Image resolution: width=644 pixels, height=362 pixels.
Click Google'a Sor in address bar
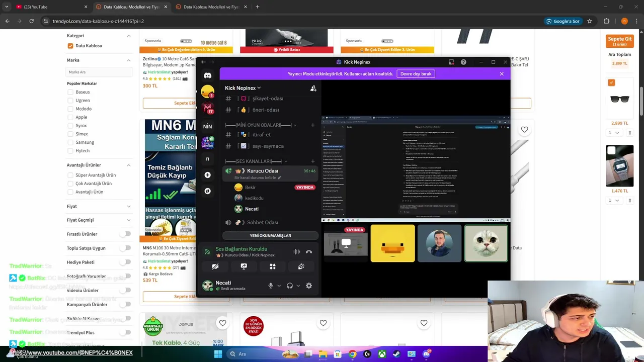(562, 21)
